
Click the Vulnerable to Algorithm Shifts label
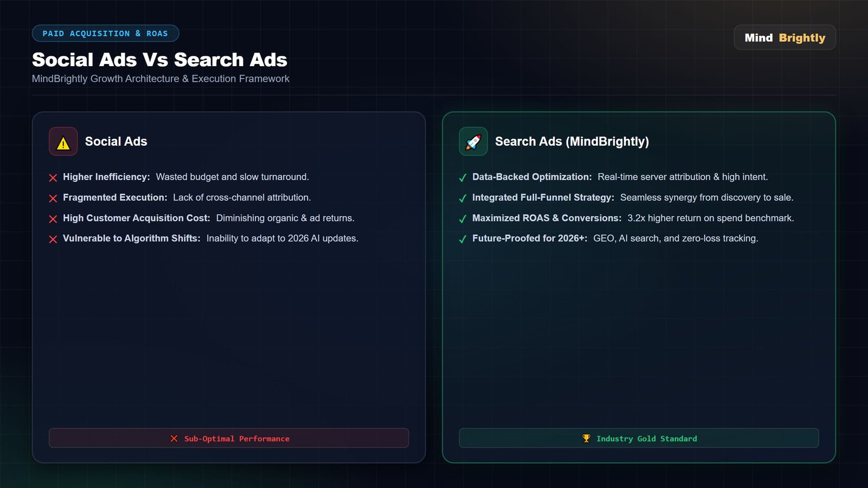point(132,238)
